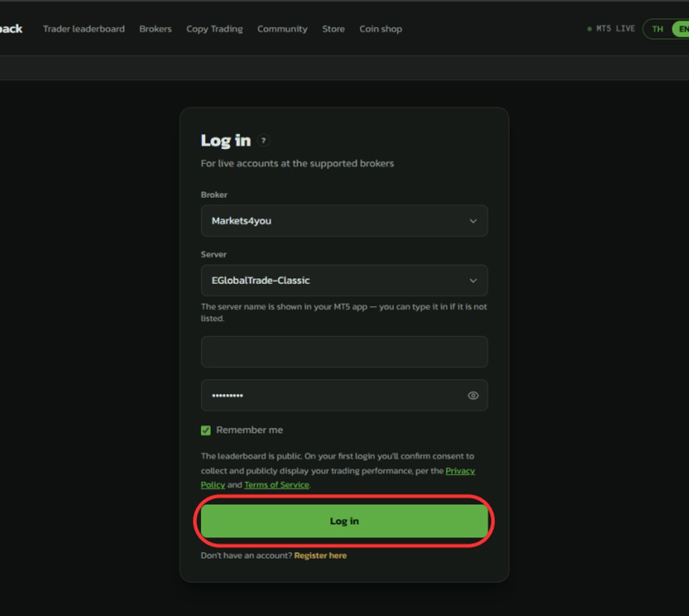Viewport: 689px width, 616px height.
Task: Switch language to TH
Action: coord(657,29)
